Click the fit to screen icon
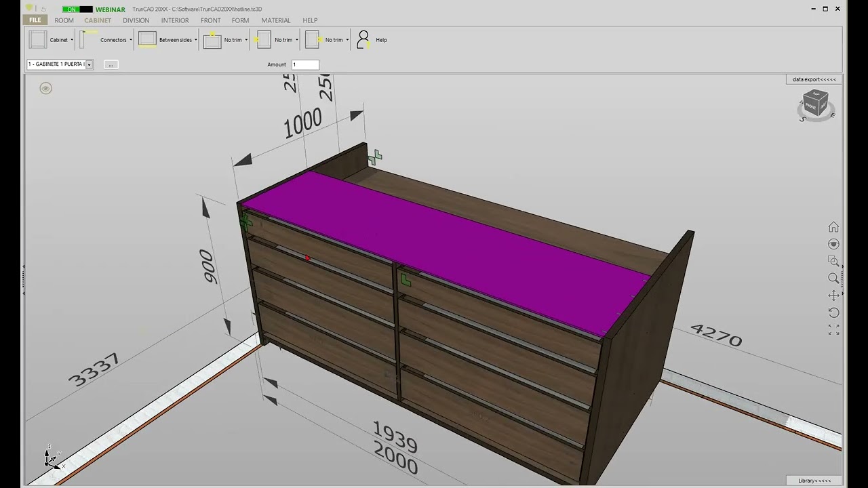 [833, 329]
